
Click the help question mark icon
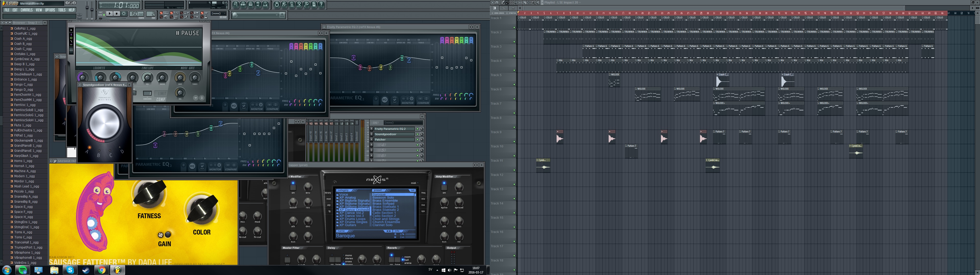tap(321, 5)
